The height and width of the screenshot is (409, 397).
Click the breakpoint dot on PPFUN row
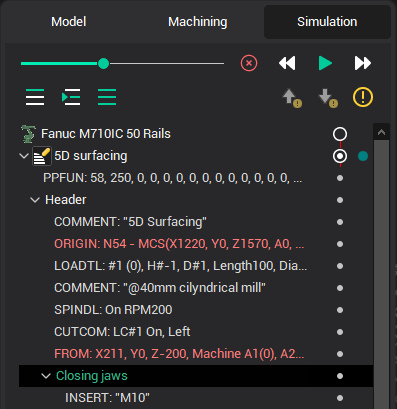coord(340,178)
